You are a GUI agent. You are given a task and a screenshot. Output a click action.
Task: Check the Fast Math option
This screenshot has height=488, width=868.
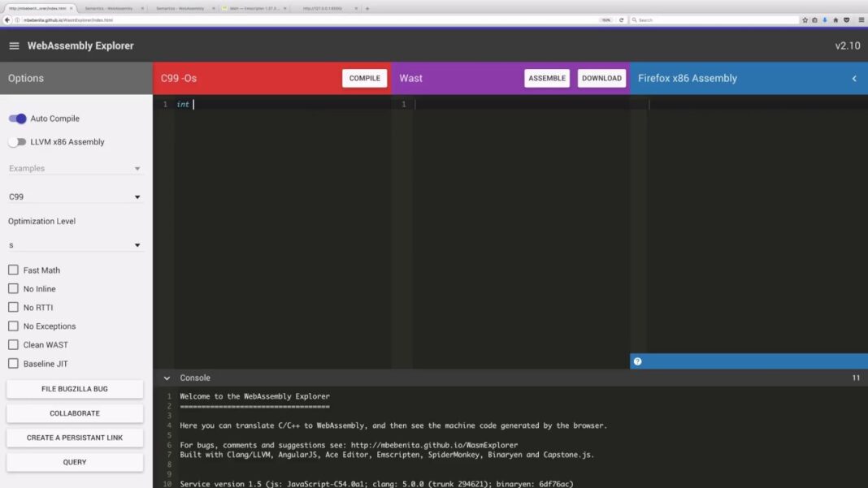coord(12,270)
